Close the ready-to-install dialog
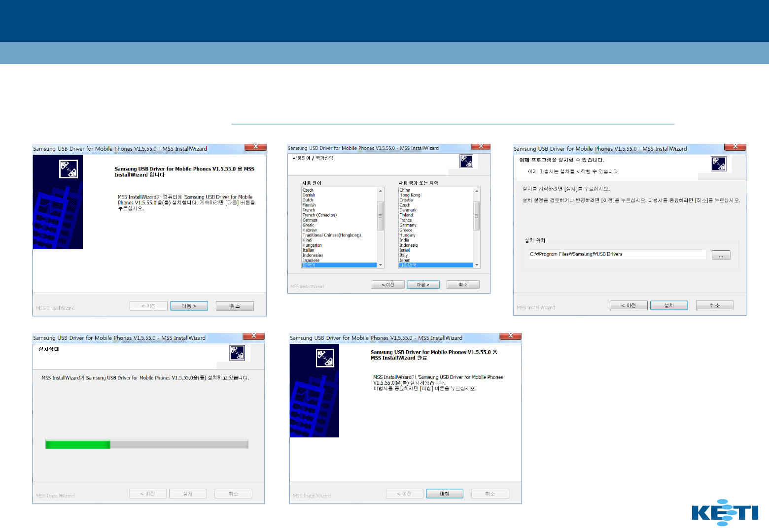769x532 pixels. (735, 147)
